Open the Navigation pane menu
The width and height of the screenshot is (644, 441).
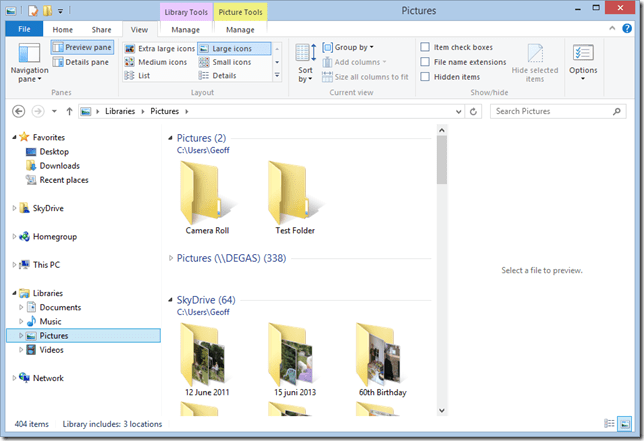[x=30, y=63]
